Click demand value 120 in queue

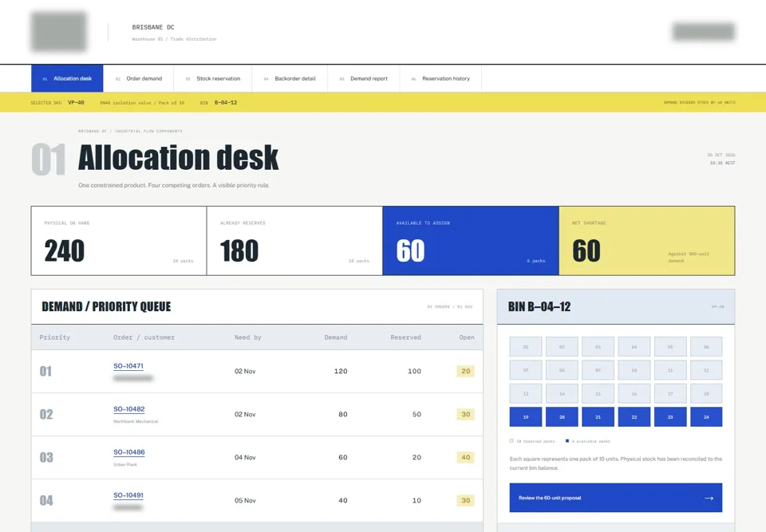[x=341, y=371]
